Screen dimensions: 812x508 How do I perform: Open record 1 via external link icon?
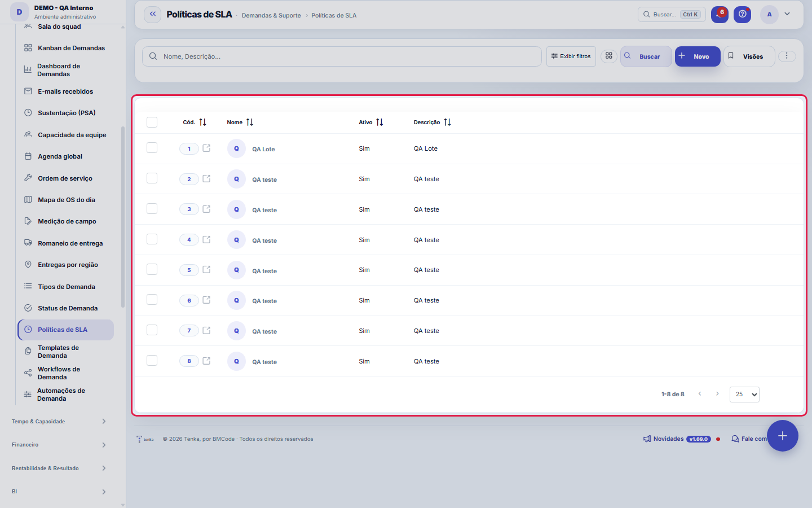[206, 148]
